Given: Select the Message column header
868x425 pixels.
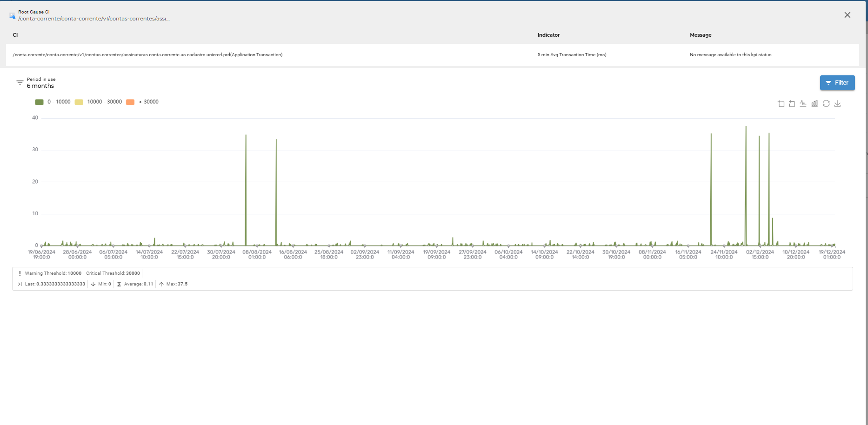Looking at the screenshot, I should click(701, 35).
